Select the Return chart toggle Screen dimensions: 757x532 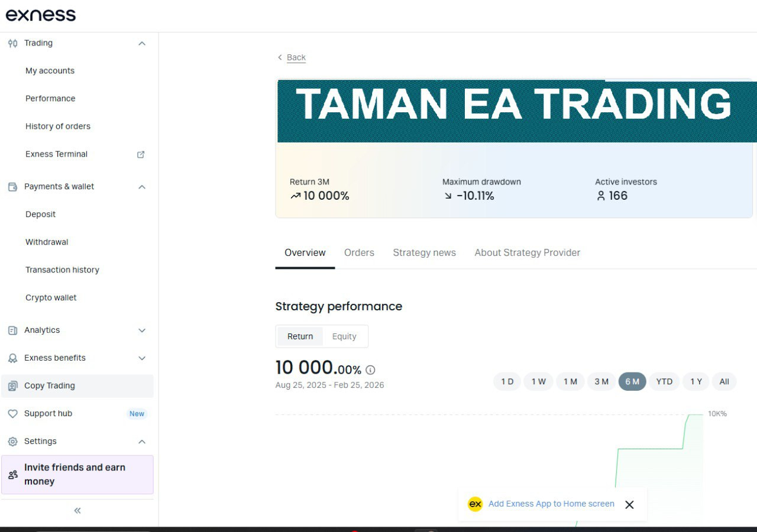[300, 336]
